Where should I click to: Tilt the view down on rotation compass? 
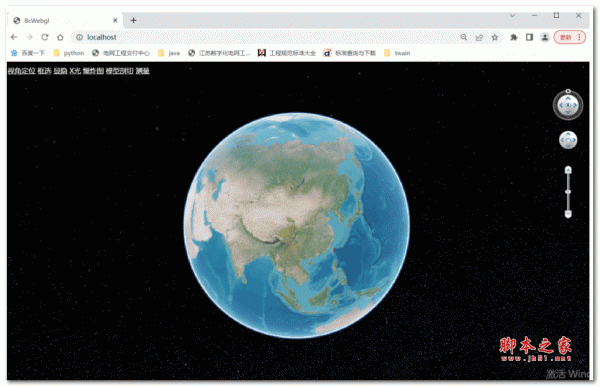[568, 112]
